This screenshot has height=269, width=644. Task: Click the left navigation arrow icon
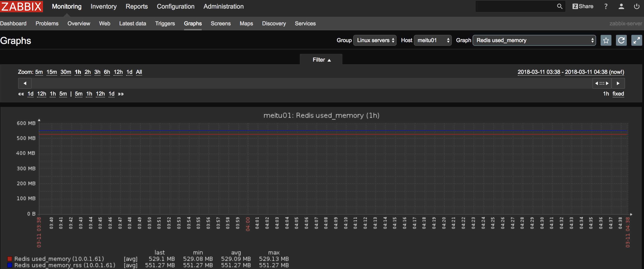24,83
